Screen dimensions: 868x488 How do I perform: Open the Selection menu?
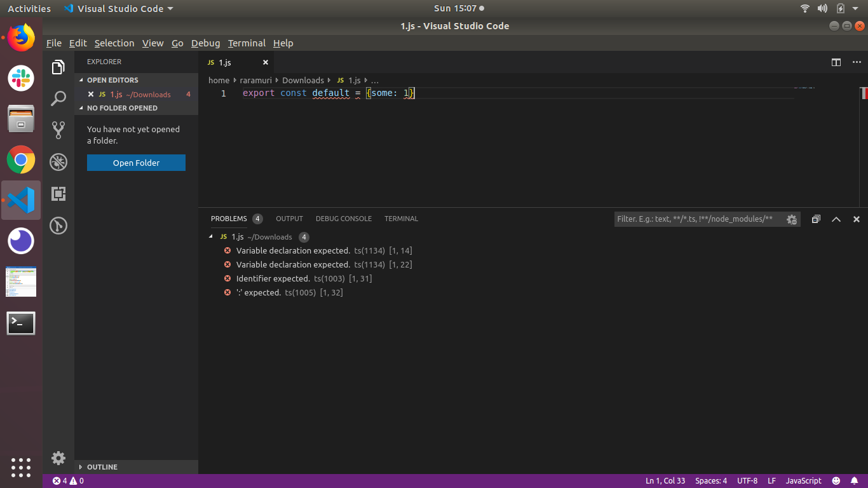114,43
